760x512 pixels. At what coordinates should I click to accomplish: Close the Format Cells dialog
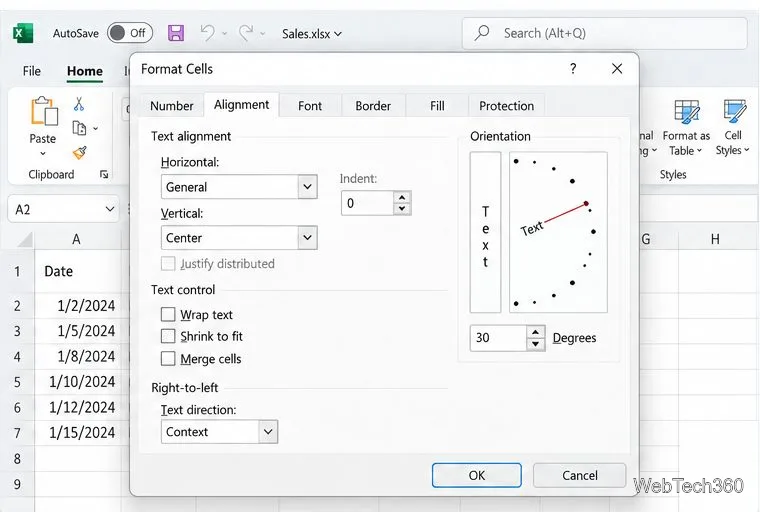(617, 69)
